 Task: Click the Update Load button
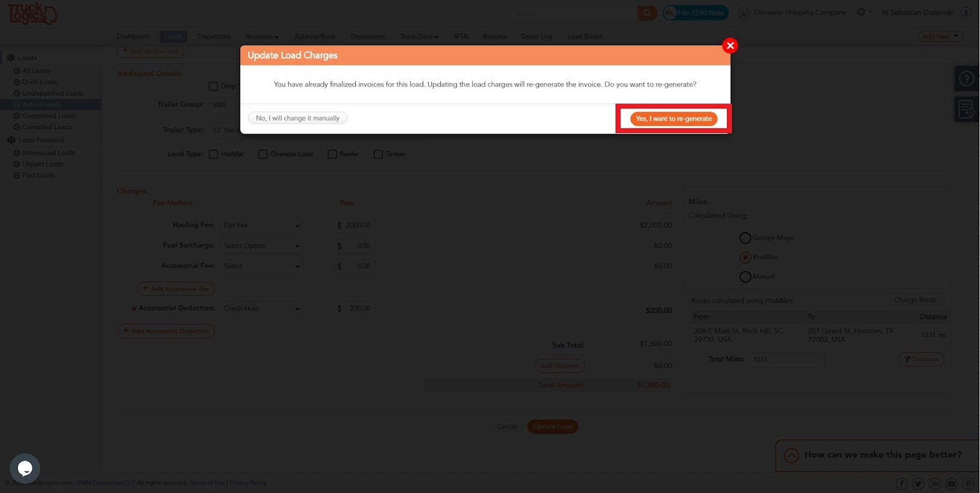pos(552,426)
